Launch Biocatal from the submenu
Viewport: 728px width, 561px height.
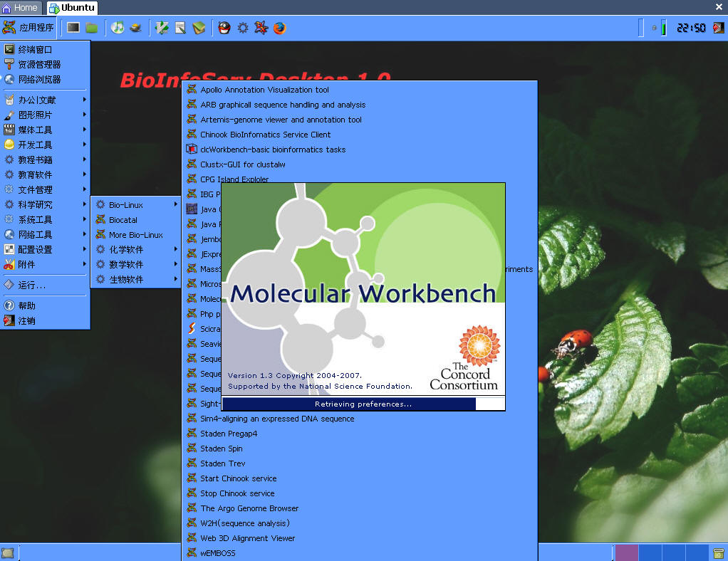[136, 219]
